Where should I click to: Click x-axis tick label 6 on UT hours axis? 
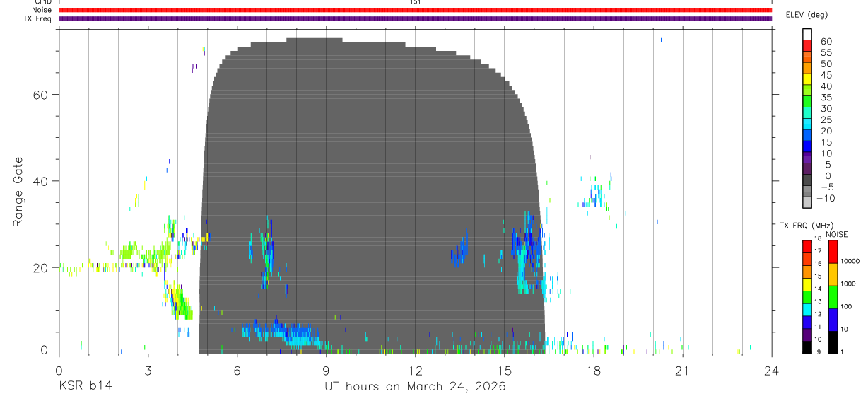(x=237, y=371)
